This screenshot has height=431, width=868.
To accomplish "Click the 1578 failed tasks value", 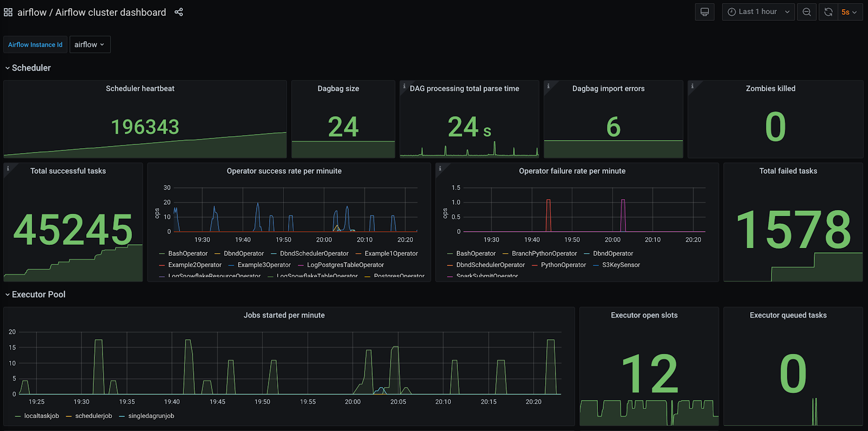I will [794, 231].
